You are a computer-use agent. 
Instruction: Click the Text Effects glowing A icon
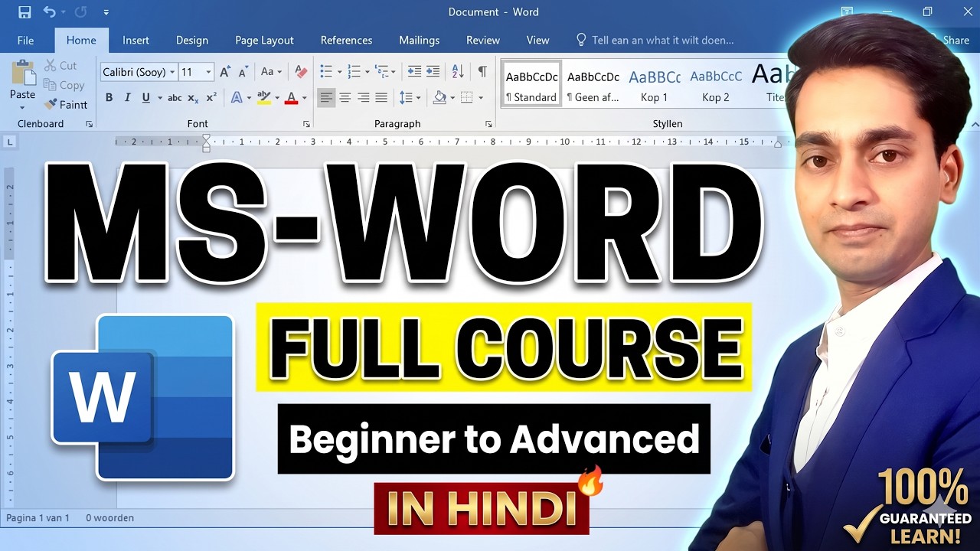237,97
